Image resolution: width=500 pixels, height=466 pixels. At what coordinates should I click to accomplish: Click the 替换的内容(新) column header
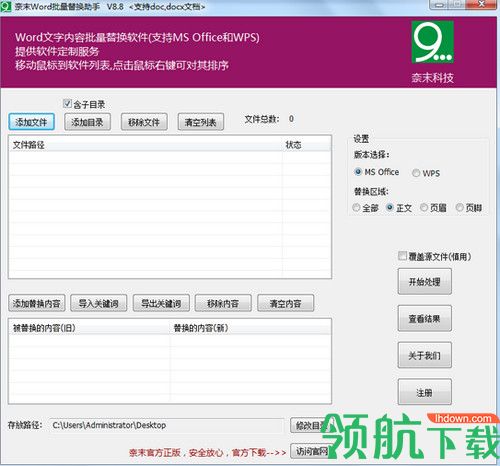250,328
